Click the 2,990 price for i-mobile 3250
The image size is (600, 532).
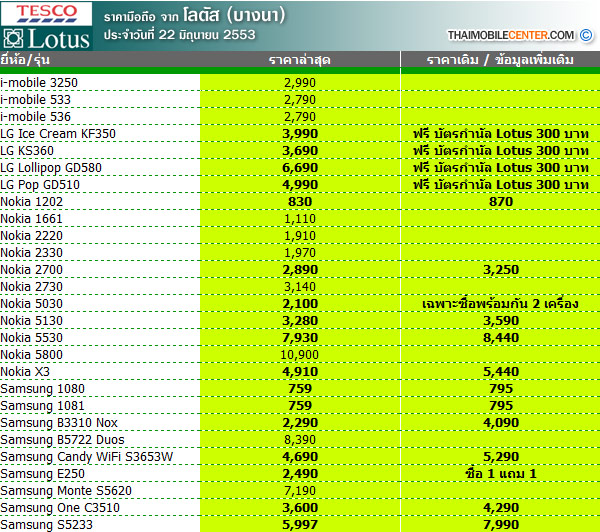point(300,83)
